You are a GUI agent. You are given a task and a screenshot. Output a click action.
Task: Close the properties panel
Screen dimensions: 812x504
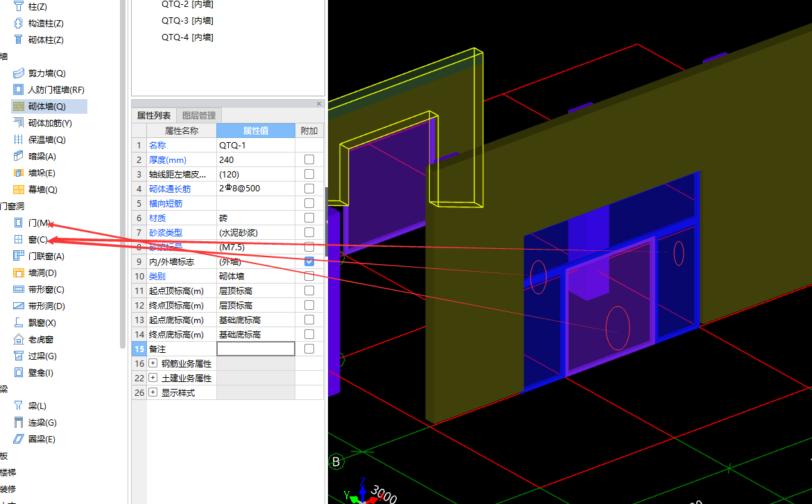[x=319, y=103]
